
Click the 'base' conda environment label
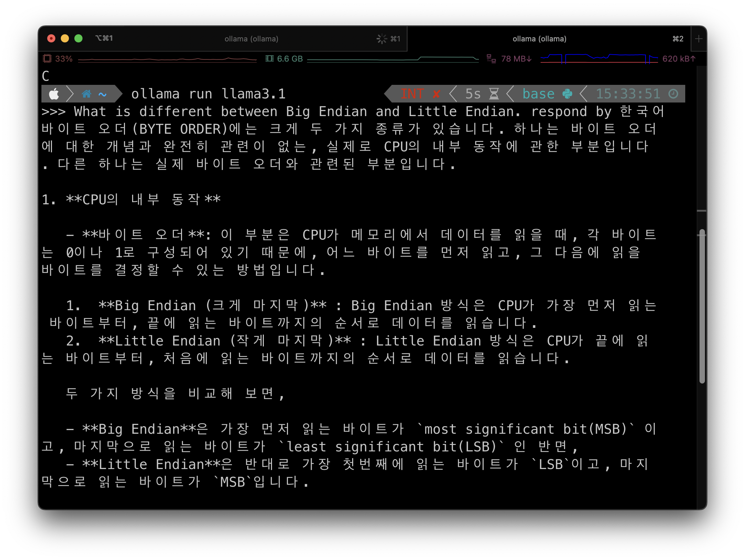[538, 94]
